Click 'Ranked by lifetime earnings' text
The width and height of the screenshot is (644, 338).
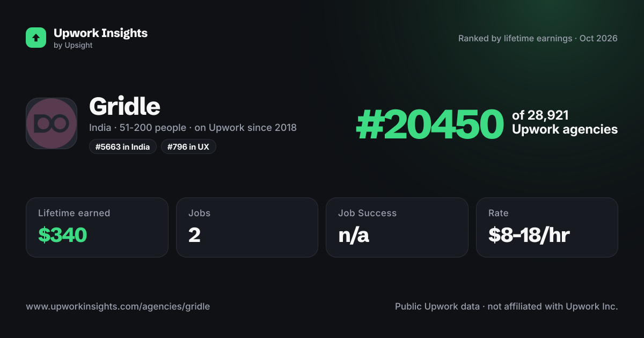coord(515,39)
